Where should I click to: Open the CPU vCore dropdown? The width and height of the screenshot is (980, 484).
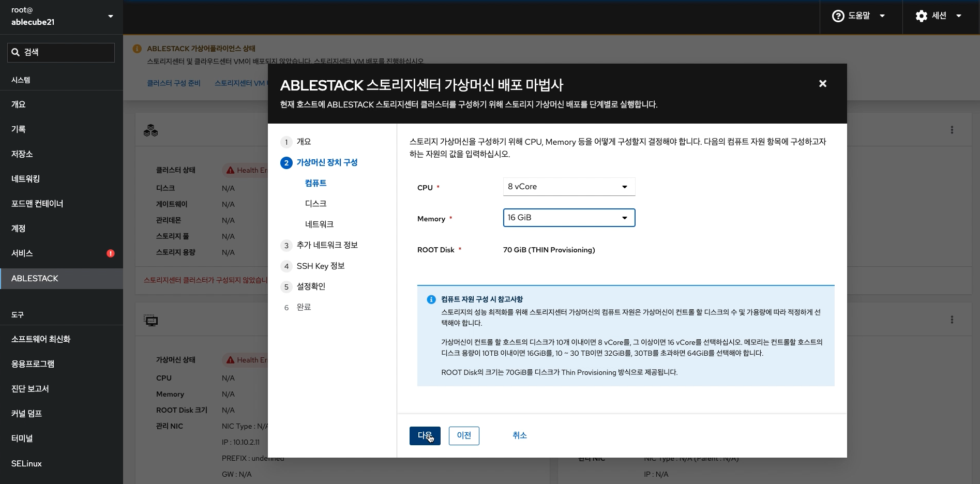[569, 187]
